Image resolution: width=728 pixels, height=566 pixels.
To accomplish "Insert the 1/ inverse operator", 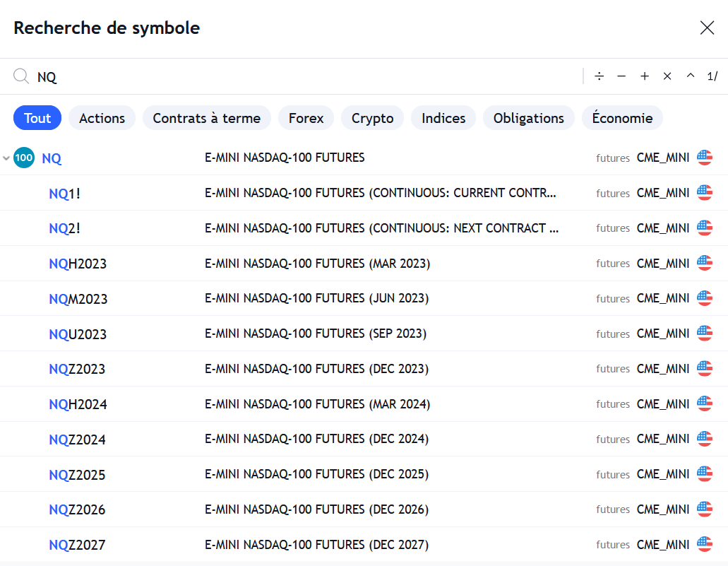I will tap(712, 76).
